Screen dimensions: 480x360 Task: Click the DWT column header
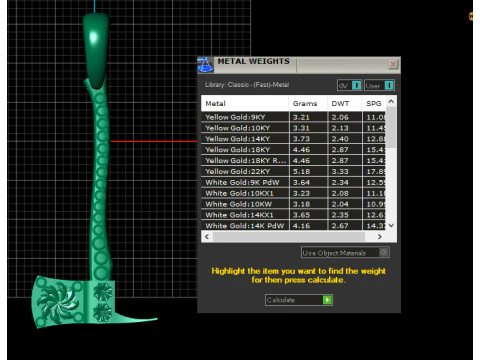pyautogui.click(x=344, y=103)
